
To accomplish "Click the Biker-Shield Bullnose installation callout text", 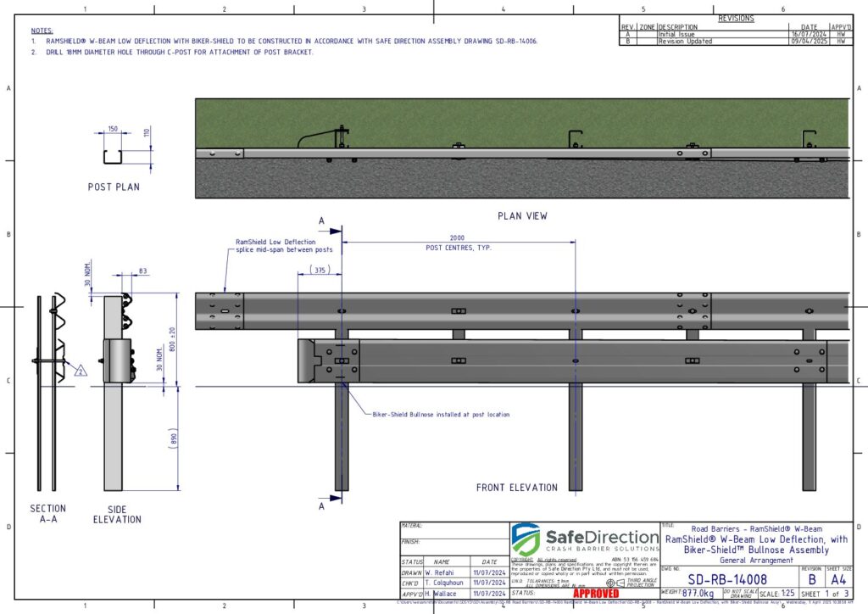I will pyautogui.click(x=441, y=415).
